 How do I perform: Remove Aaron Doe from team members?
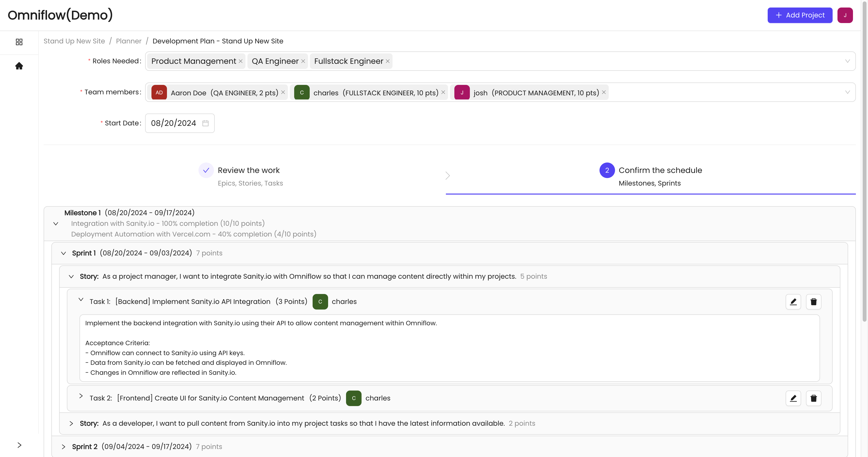click(x=283, y=92)
